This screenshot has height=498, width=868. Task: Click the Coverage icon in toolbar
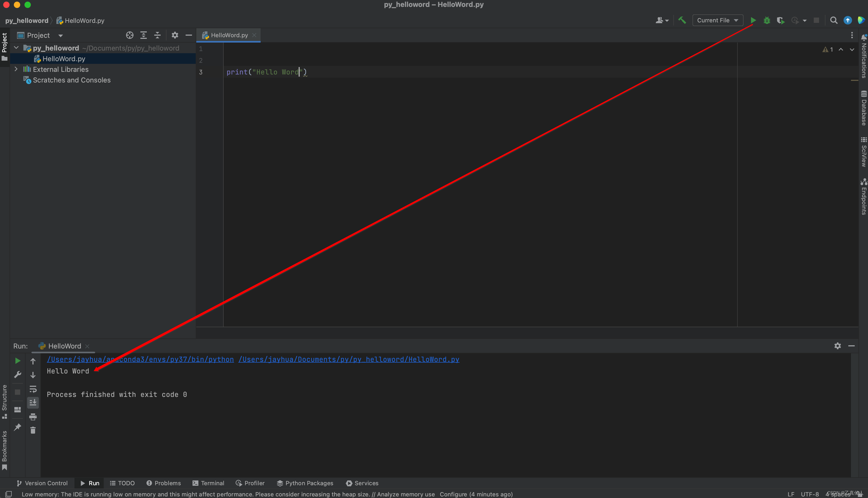click(780, 20)
